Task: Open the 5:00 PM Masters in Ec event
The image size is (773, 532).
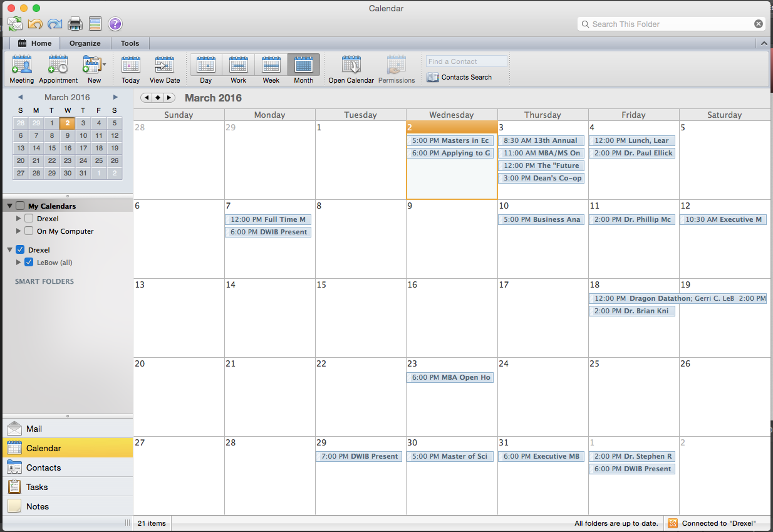Action: click(450, 140)
